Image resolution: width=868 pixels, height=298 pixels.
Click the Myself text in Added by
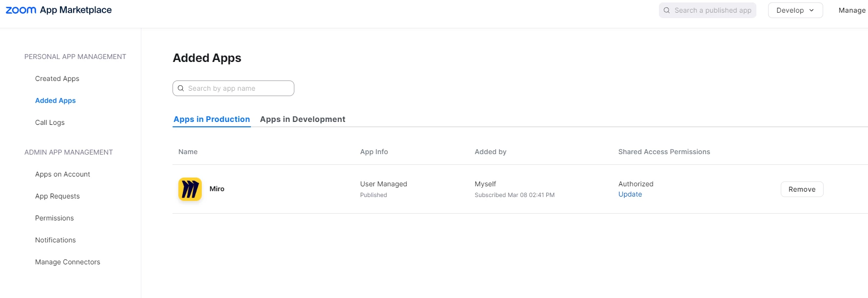(485, 184)
